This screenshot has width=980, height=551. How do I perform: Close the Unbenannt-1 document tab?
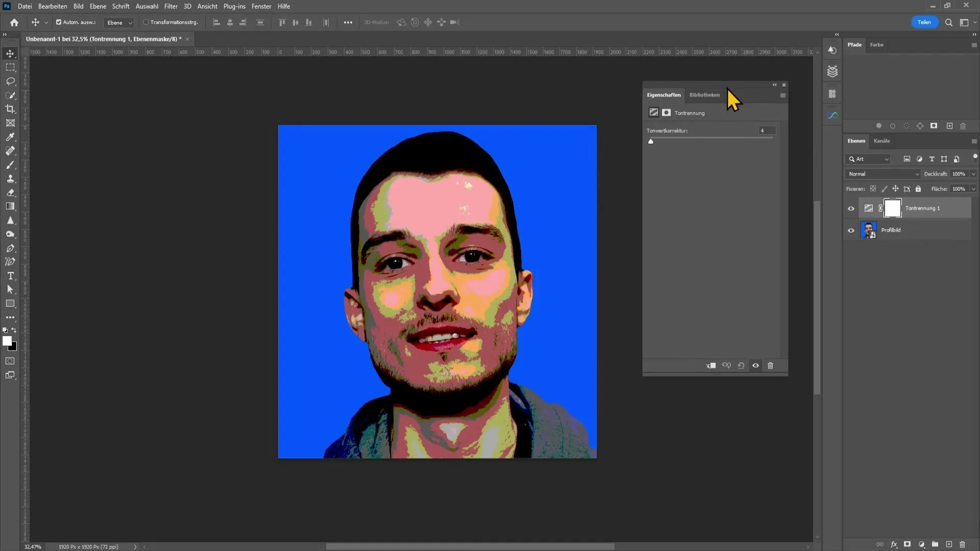click(x=187, y=39)
